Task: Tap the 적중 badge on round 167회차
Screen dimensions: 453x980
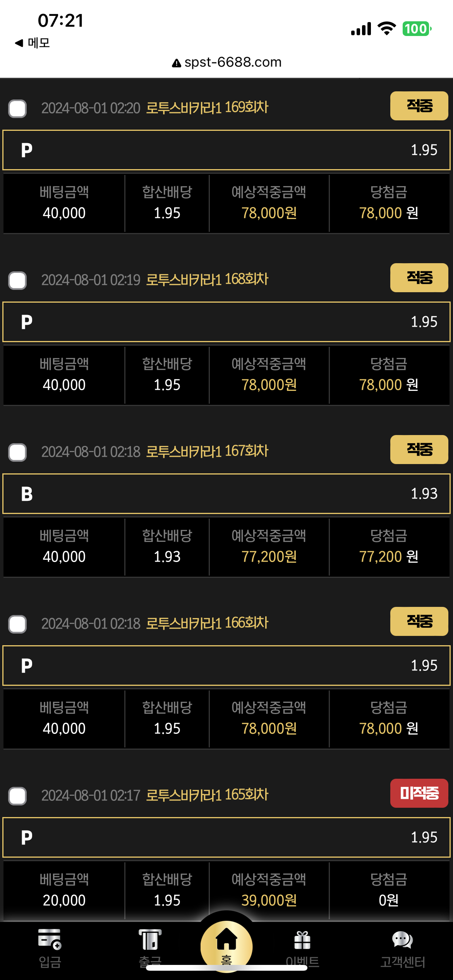Action: pos(419,450)
